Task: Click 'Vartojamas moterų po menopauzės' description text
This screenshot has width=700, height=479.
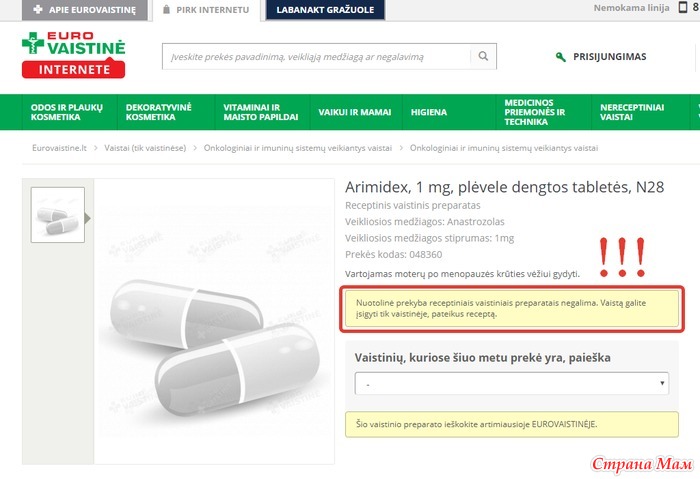Action: point(462,274)
